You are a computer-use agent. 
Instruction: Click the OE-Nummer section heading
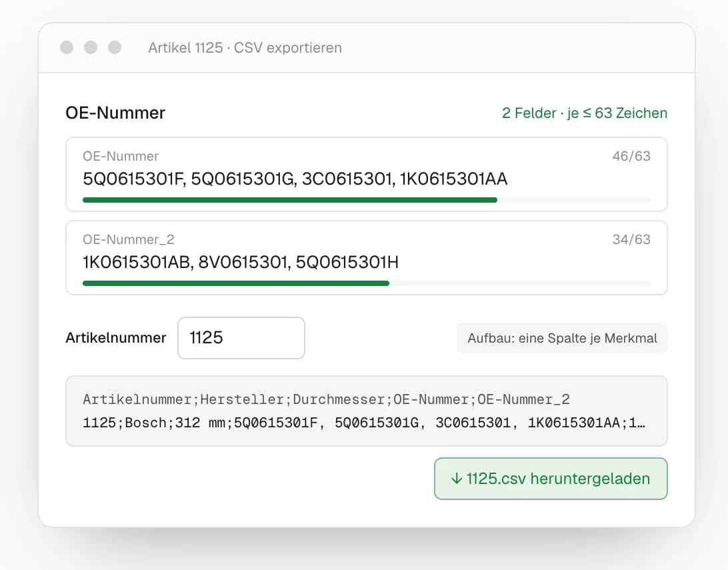(x=115, y=113)
